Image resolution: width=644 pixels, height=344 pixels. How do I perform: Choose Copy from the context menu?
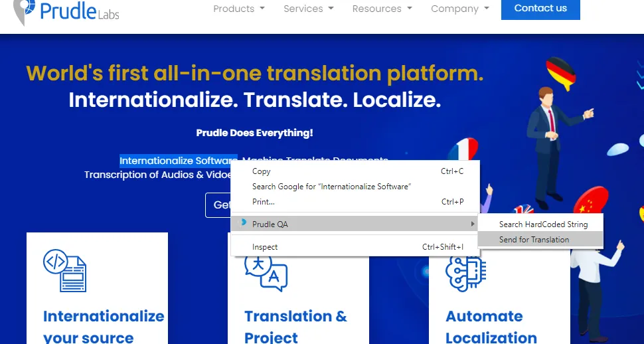(355, 171)
